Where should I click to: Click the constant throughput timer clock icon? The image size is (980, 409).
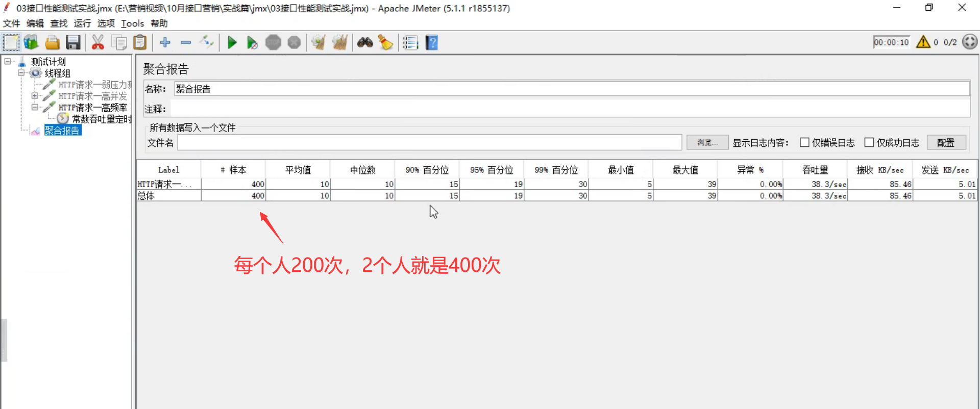pos(63,118)
